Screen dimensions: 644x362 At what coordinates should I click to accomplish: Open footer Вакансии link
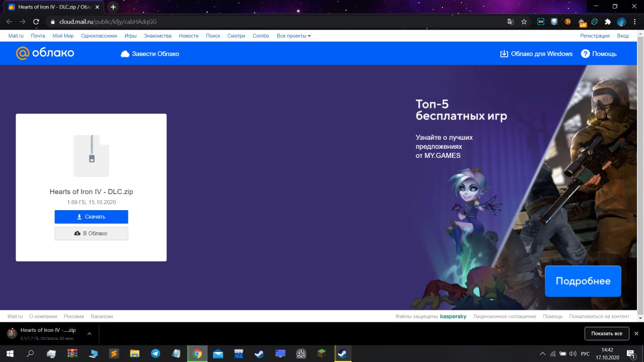(x=102, y=316)
